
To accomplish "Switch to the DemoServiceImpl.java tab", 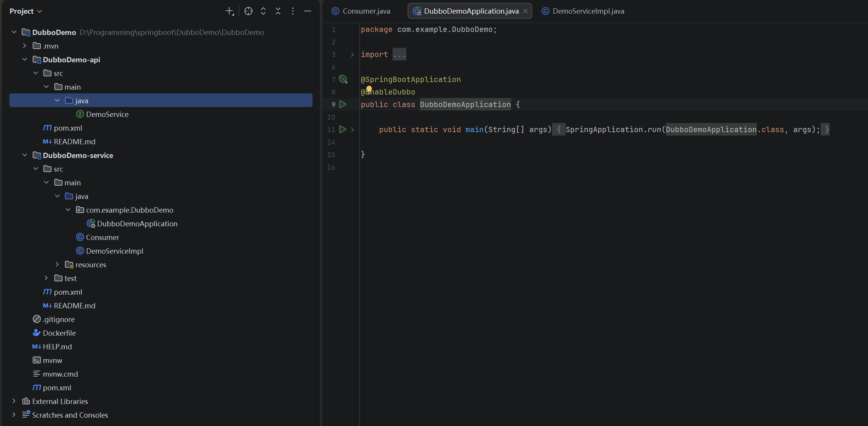I will tap(588, 11).
